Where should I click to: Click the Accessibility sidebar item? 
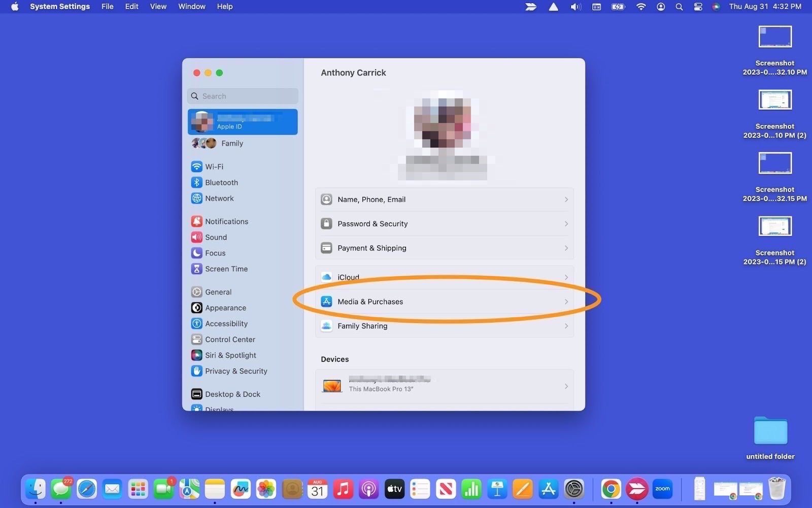pyautogui.click(x=226, y=324)
